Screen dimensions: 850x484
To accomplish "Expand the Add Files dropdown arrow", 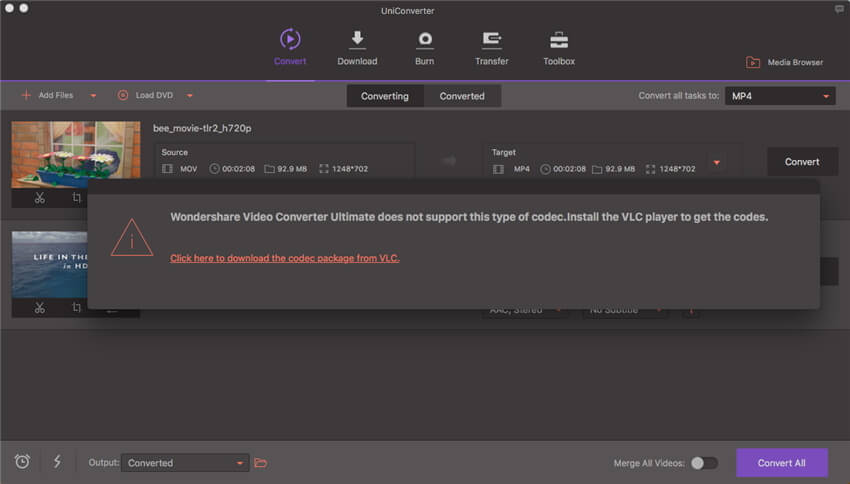I will pos(93,96).
